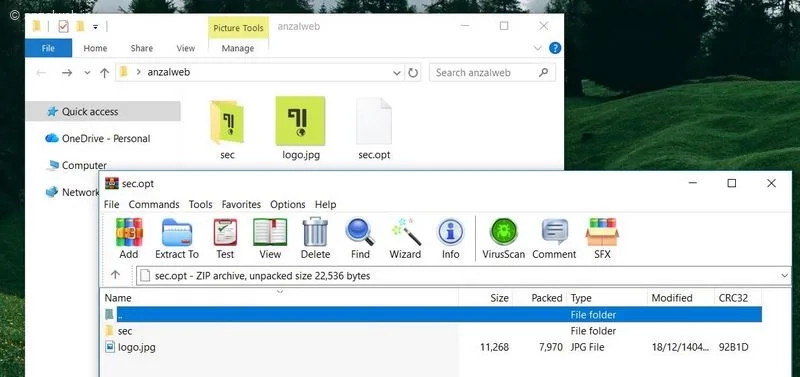Sort by Modified column header
The image size is (800, 377).
click(681, 298)
